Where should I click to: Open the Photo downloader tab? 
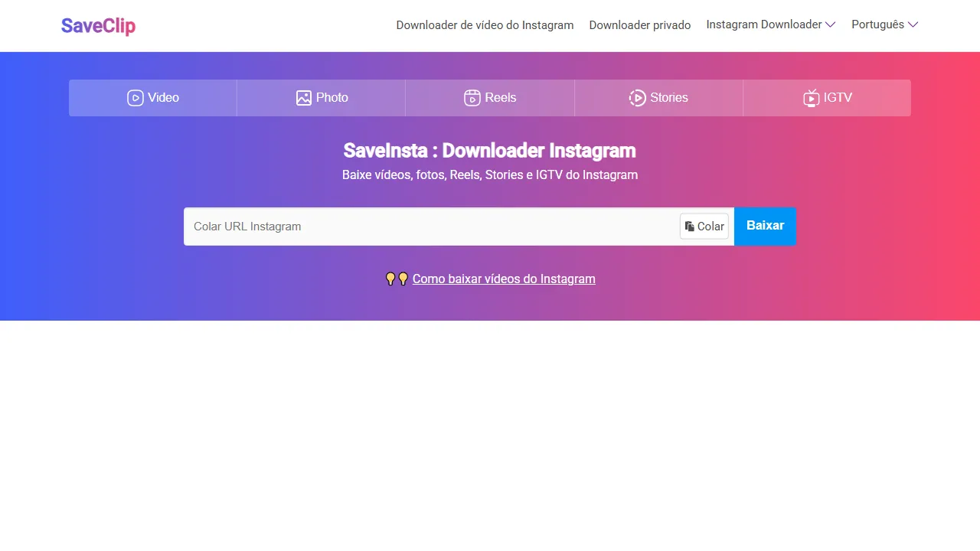(322, 98)
